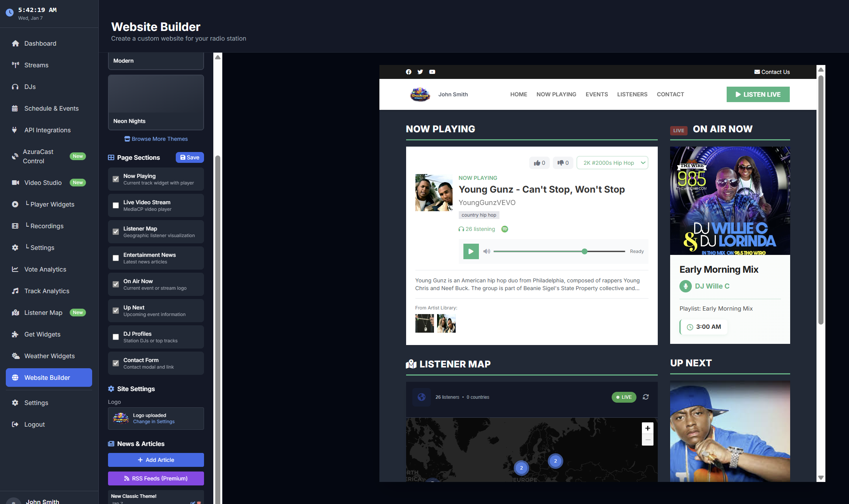Click the Browse More Themes link
This screenshot has height=504, width=849.
click(156, 139)
